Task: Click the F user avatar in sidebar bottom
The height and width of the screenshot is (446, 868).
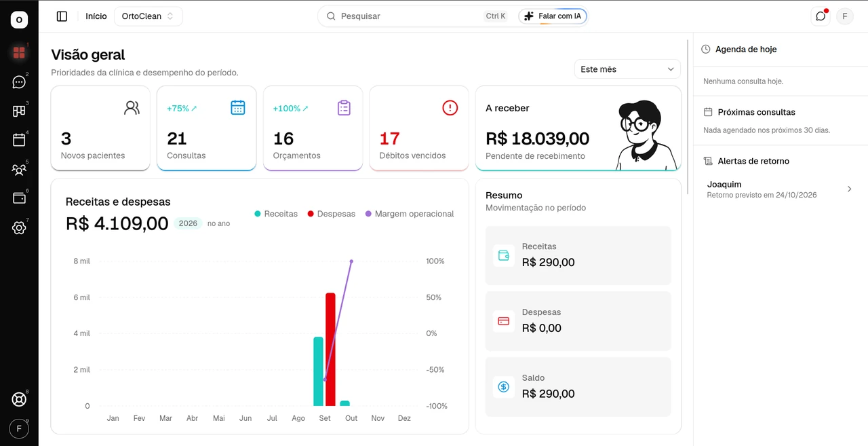Action: [x=19, y=429]
